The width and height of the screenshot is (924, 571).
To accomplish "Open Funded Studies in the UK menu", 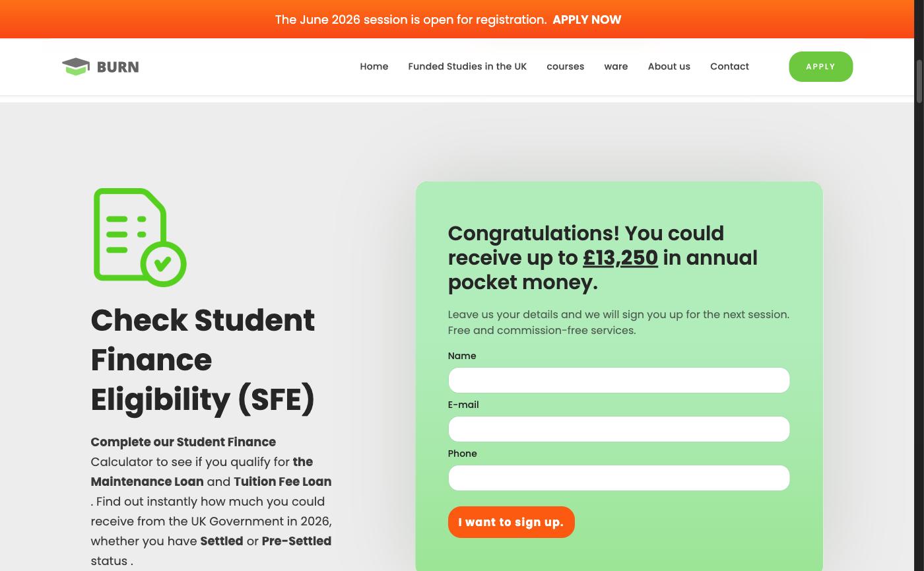I will pos(467,67).
